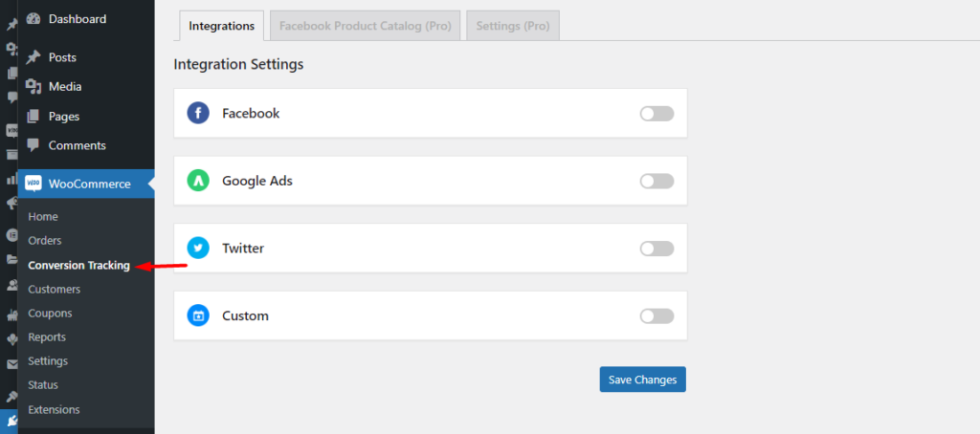Click the Twitter bird icon
This screenshot has width=980, height=434.
198,248
